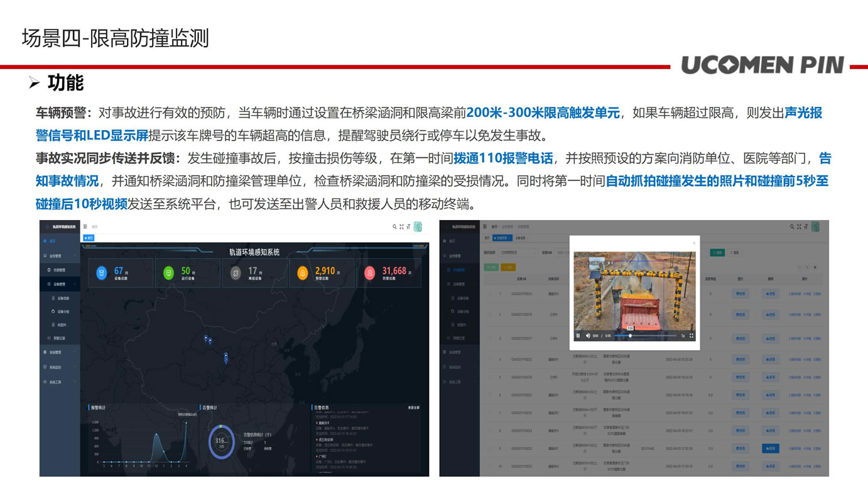
Task: Tick checkbox for row 9 in alarm table
Action: 491,449
